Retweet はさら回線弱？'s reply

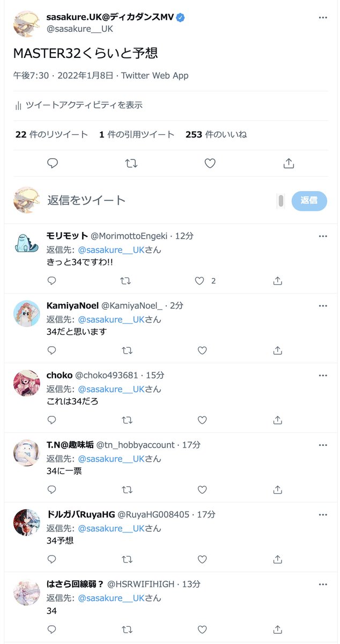(x=127, y=630)
